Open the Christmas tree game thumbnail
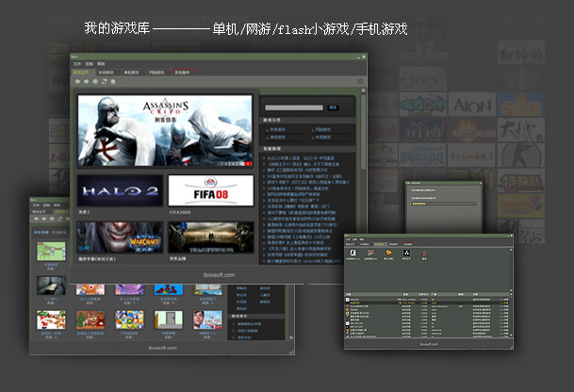This screenshot has height=392, width=574. (x=90, y=319)
